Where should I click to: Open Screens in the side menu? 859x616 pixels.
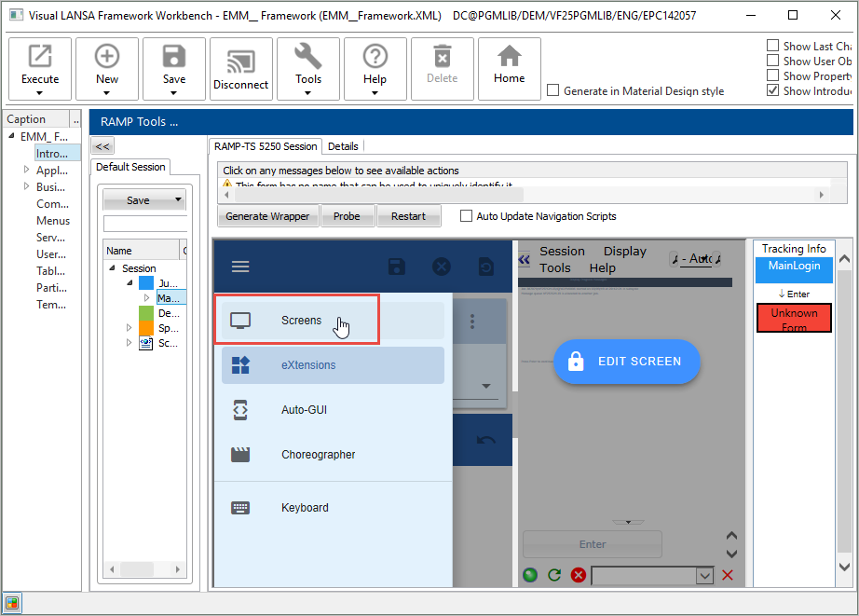pos(334,320)
